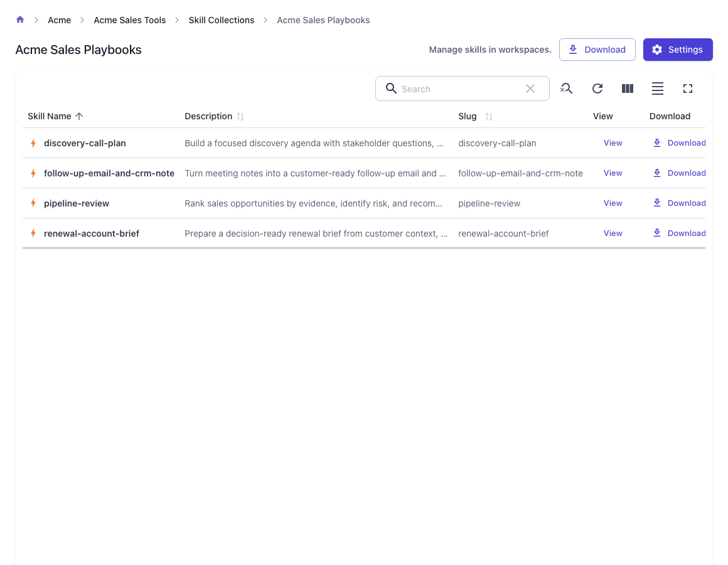Click the View column header

(x=602, y=116)
